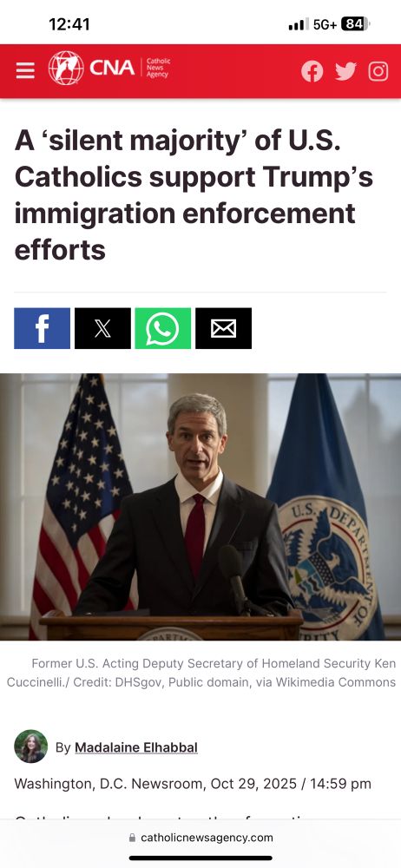
Task: Tap the 12:41 clock in status bar
Action: click(x=69, y=24)
